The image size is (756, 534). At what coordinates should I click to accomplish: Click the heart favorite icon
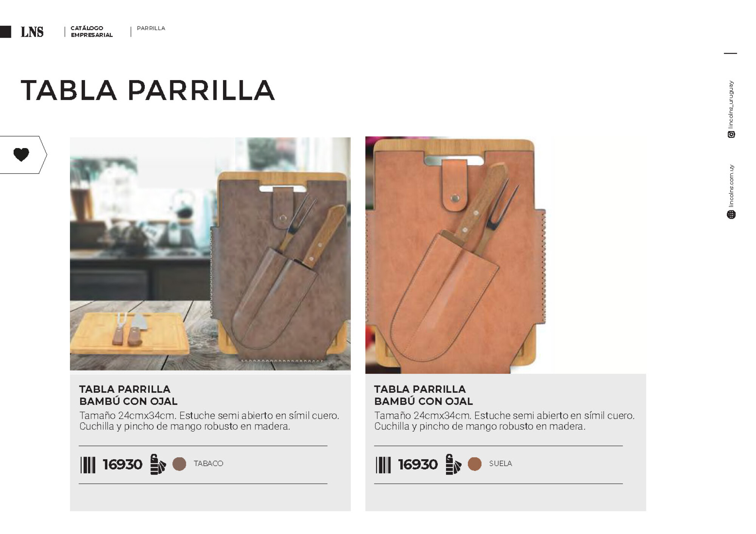(x=21, y=154)
